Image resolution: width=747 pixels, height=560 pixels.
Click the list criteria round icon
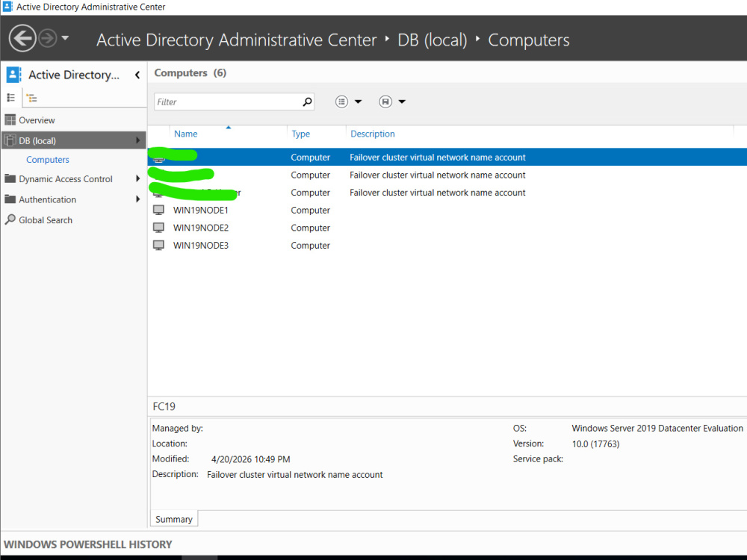tap(341, 102)
